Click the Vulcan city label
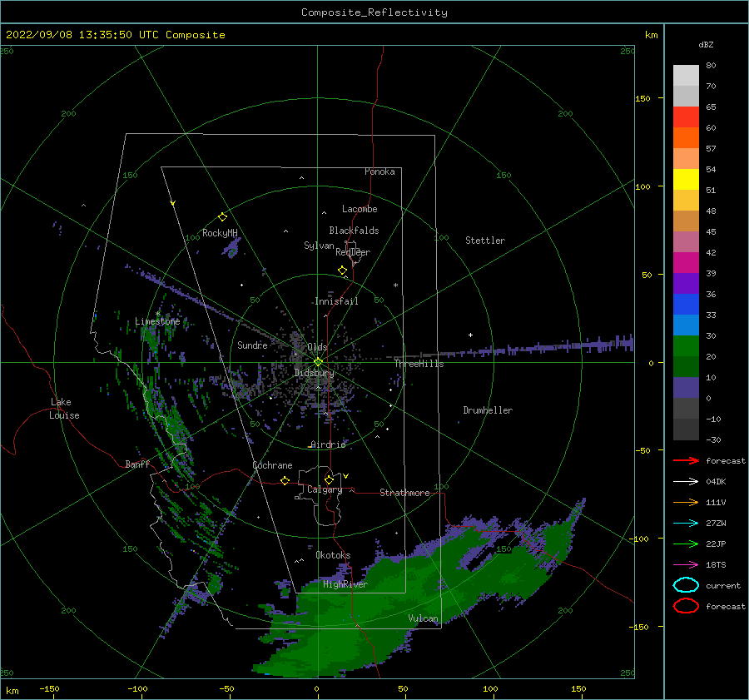 (x=424, y=618)
